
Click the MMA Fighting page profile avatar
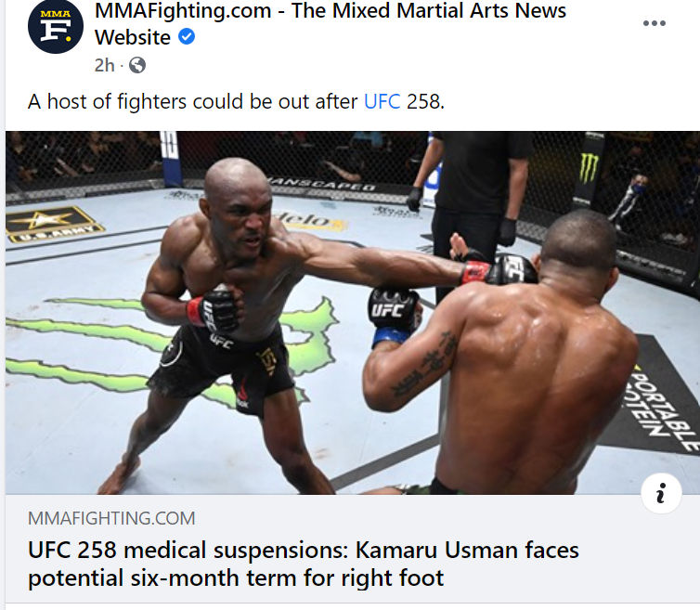point(56,26)
